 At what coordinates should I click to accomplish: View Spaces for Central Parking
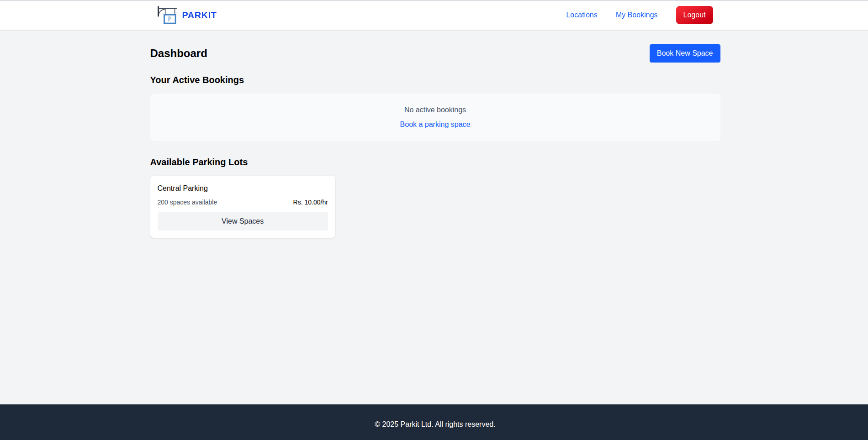click(x=243, y=221)
